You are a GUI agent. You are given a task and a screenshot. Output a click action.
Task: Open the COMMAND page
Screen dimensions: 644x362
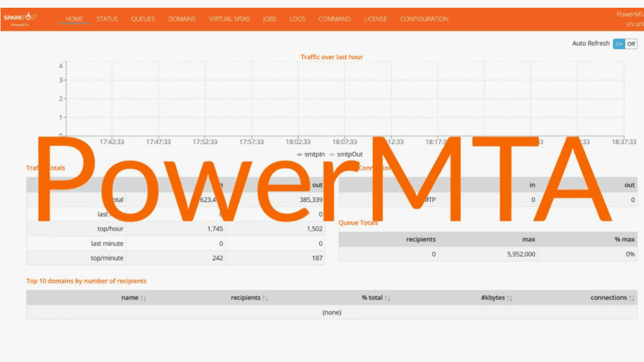pyautogui.click(x=334, y=19)
